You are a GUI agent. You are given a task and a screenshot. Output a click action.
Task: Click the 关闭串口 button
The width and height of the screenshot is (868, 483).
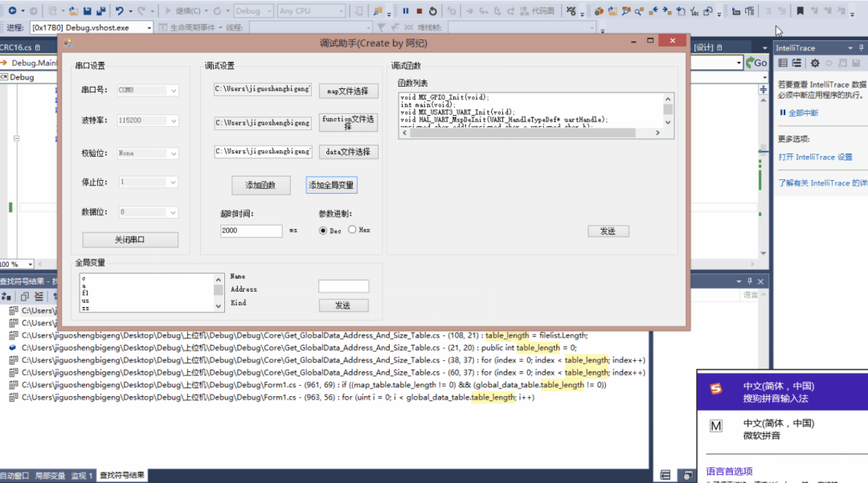tap(129, 239)
